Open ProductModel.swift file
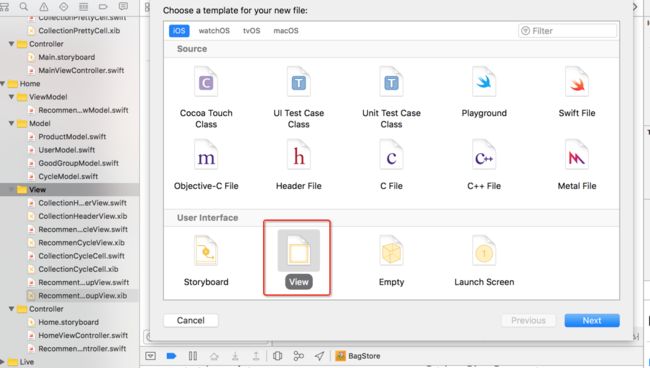The height and width of the screenshot is (368, 650). 72,137
